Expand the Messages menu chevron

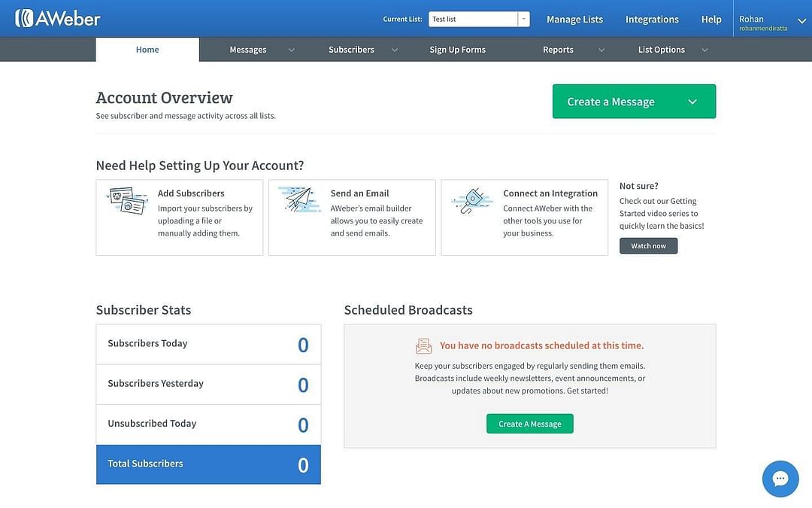[x=292, y=50]
